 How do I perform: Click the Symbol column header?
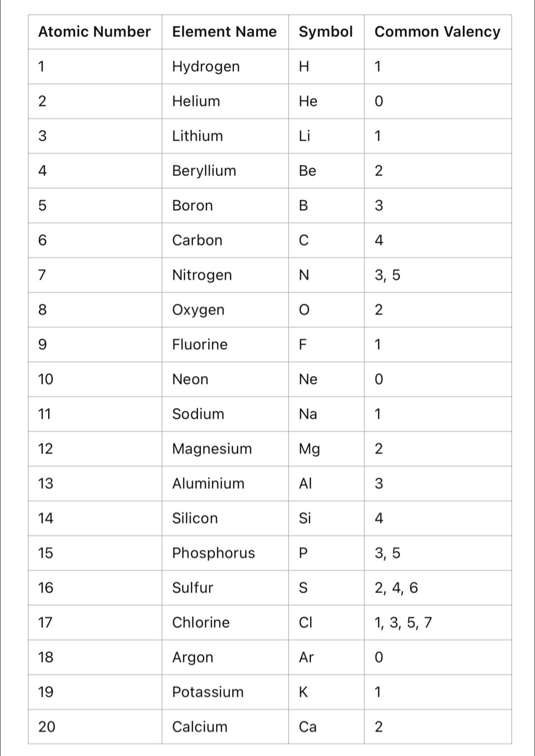coord(326,32)
